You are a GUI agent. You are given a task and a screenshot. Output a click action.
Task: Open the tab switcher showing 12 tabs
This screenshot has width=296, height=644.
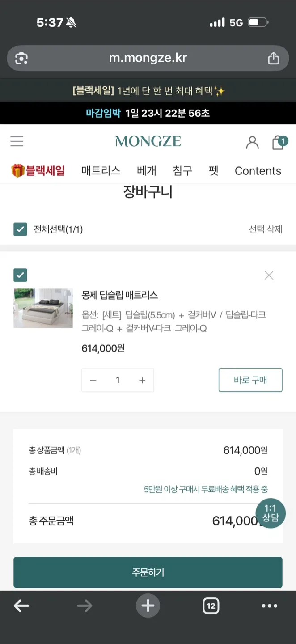tap(211, 606)
